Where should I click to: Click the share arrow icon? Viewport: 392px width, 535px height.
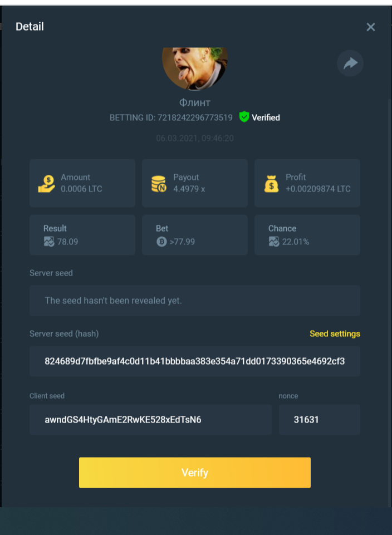pos(350,63)
